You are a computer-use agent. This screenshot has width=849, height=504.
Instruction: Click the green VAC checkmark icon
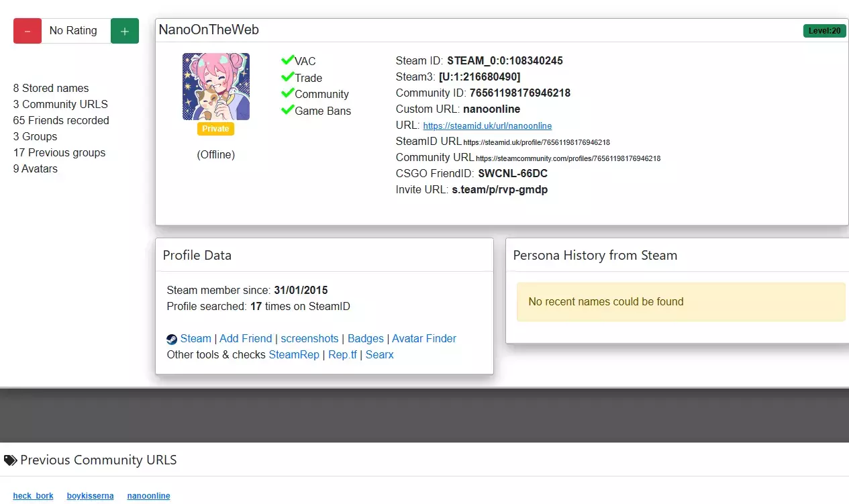[287, 60]
